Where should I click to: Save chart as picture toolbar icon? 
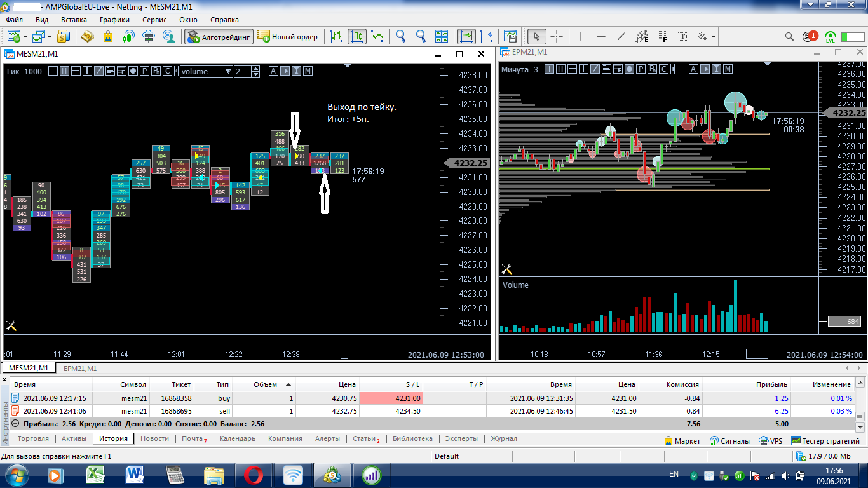click(510, 36)
